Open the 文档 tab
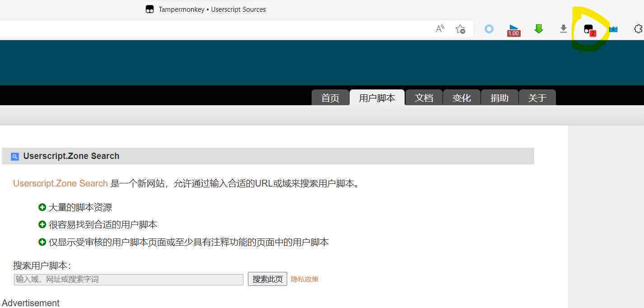This screenshot has height=308, width=644. [x=424, y=98]
